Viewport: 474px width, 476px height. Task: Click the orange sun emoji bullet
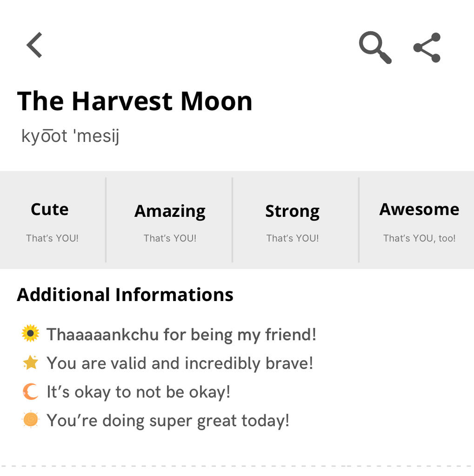[31, 420]
